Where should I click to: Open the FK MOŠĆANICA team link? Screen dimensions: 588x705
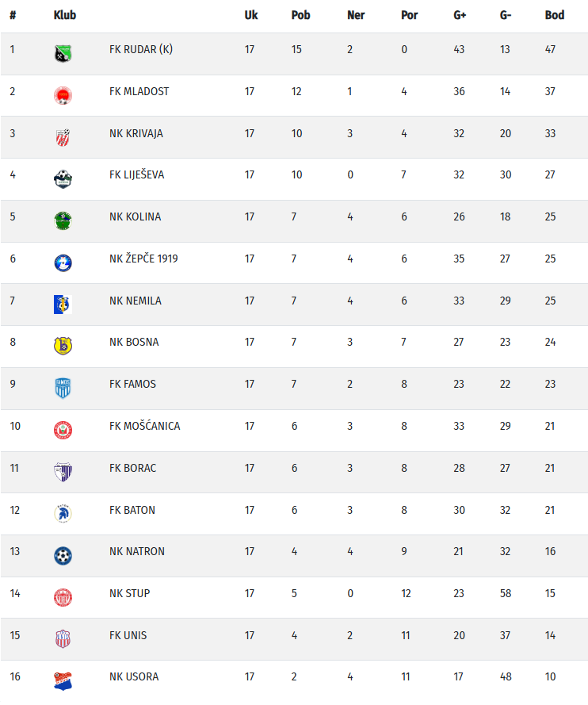(x=144, y=426)
